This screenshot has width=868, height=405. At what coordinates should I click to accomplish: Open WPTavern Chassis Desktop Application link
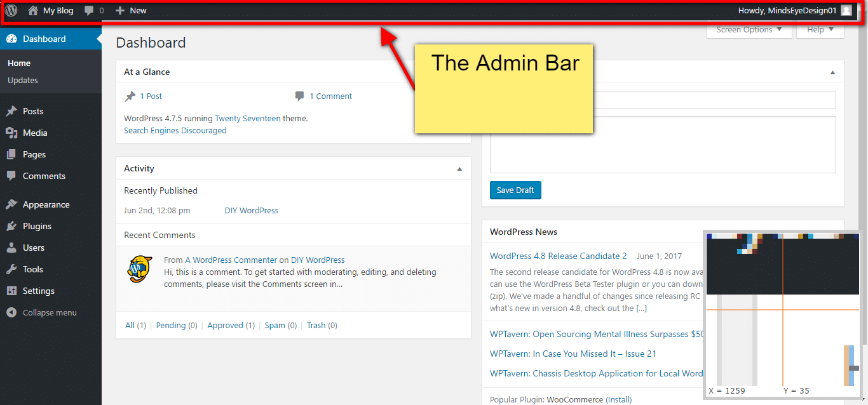(597, 373)
